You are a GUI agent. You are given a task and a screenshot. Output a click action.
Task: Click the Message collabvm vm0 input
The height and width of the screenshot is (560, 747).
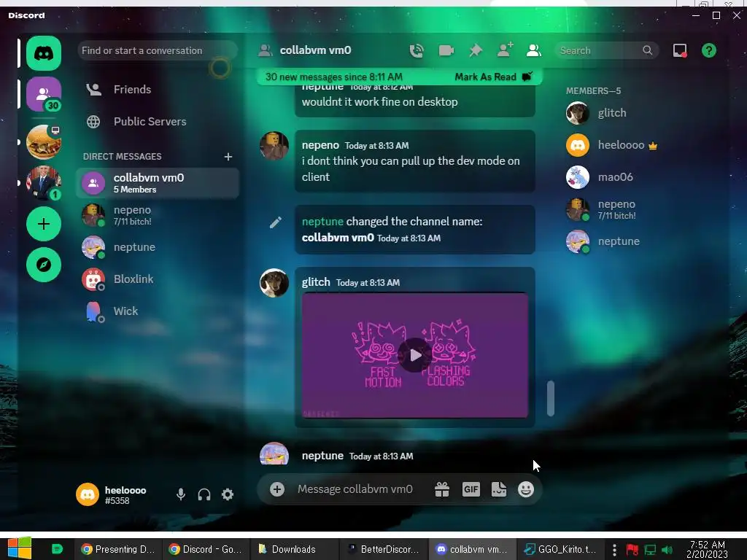[x=355, y=489]
